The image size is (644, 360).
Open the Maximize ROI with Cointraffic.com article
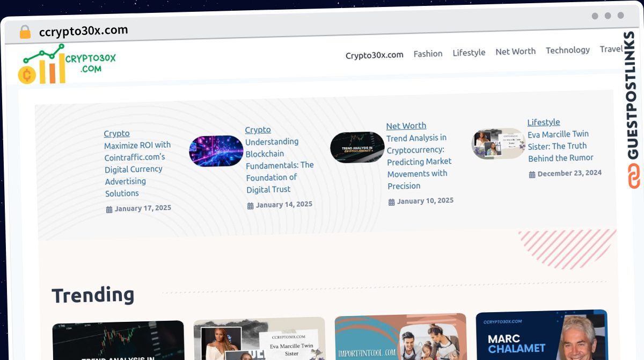[x=137, y=169]
